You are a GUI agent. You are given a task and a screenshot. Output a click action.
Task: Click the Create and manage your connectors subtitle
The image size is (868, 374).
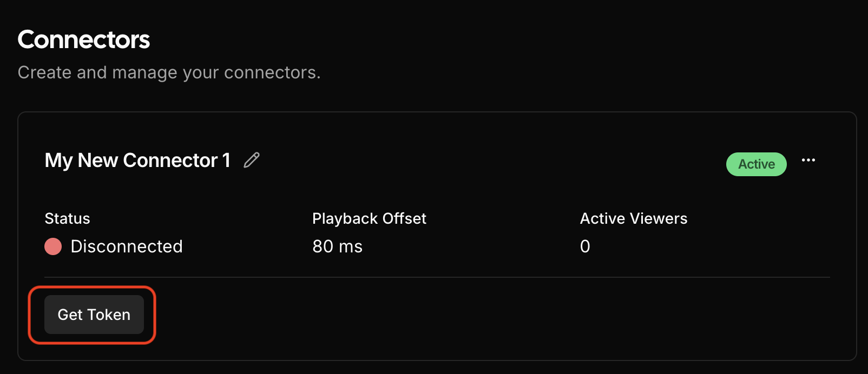[x=169, y=72]
